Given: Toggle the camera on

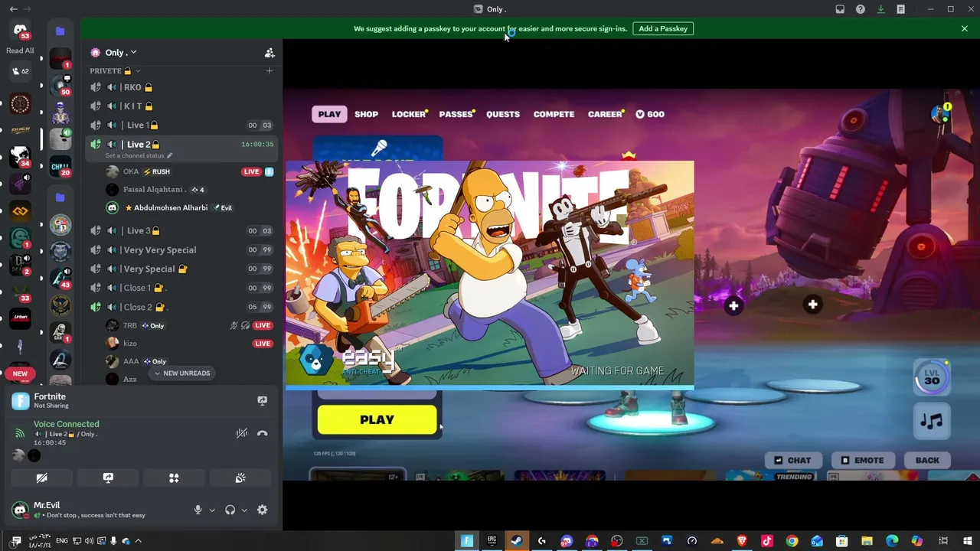Looking at the screenshot, I should point(42,478).
